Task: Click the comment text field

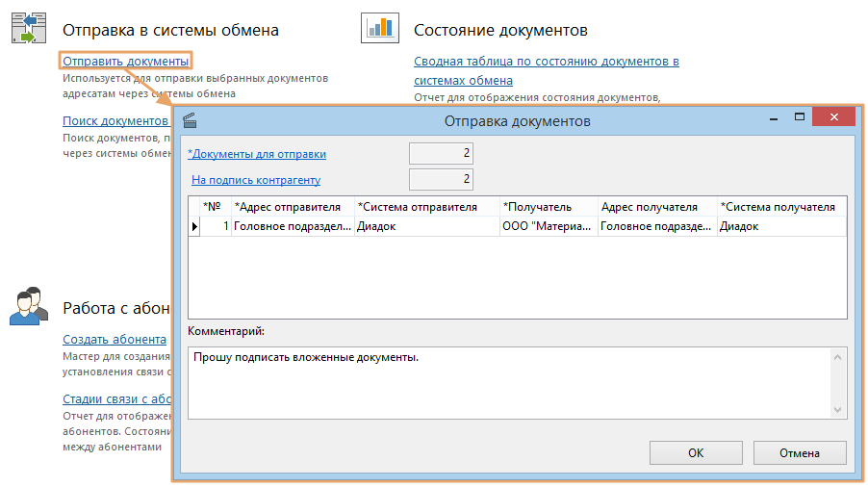Action: (x=510, y=382)
